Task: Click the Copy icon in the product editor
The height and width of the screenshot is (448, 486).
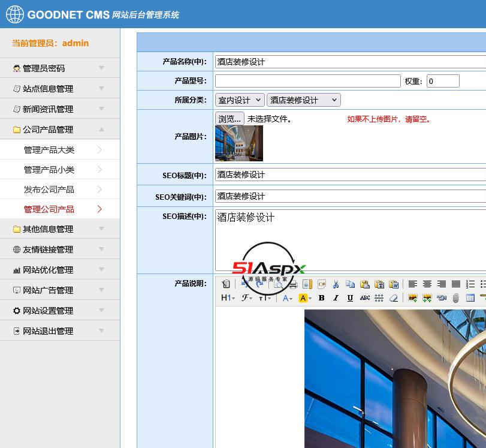Action: pyautogui.click(x=349, y=284)
